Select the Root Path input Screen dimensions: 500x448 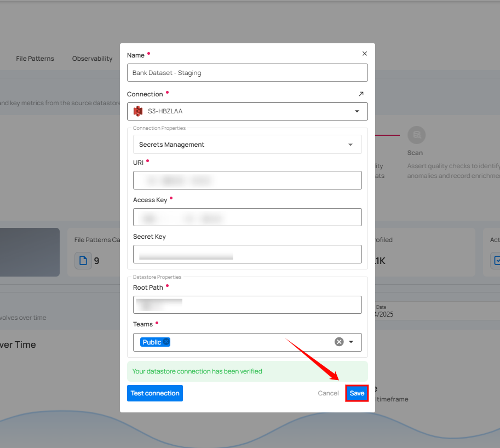(x=247, y=305)
